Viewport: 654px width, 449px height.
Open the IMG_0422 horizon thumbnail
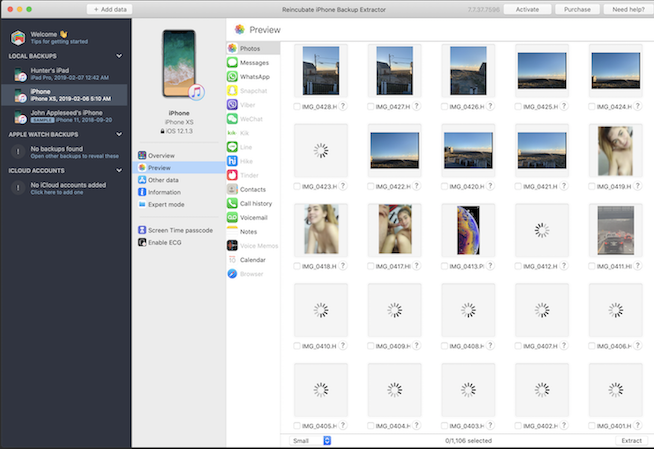(395, 151)
